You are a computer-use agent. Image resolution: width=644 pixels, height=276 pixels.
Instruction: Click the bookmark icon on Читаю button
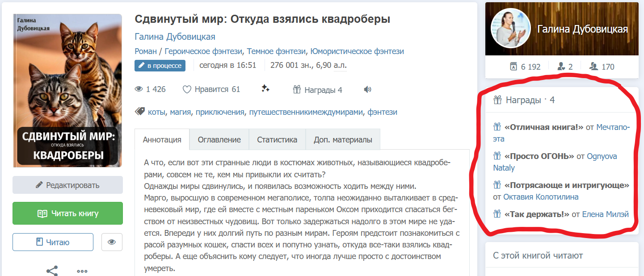click(x=39, y=242)
